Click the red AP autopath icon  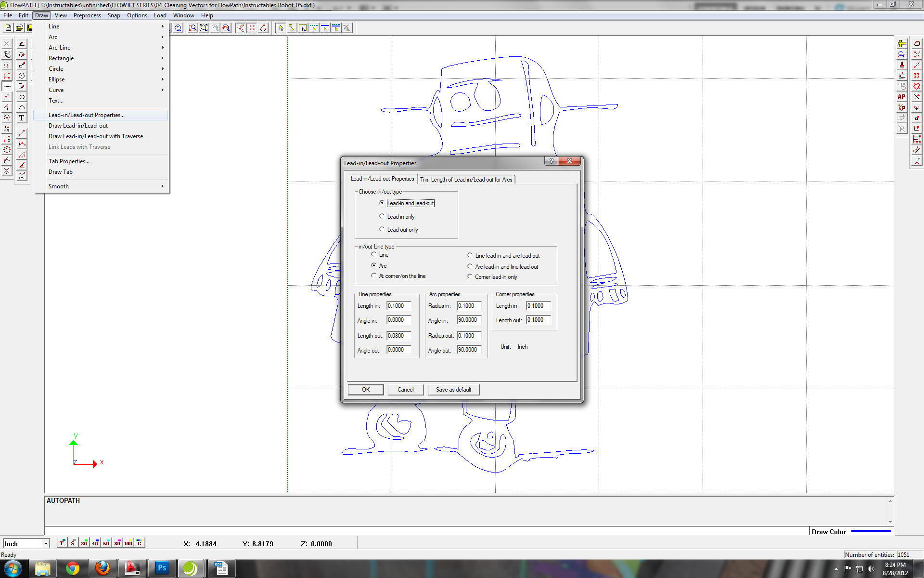(x=902, y=97)
